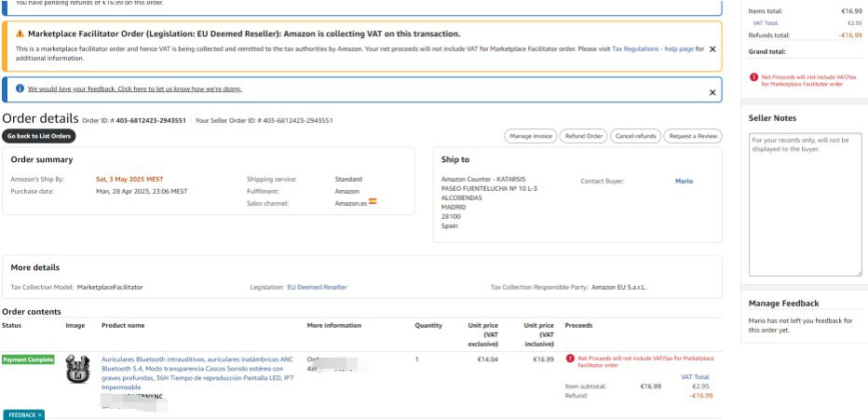Click the Manage invoice button

click(531, 136)
